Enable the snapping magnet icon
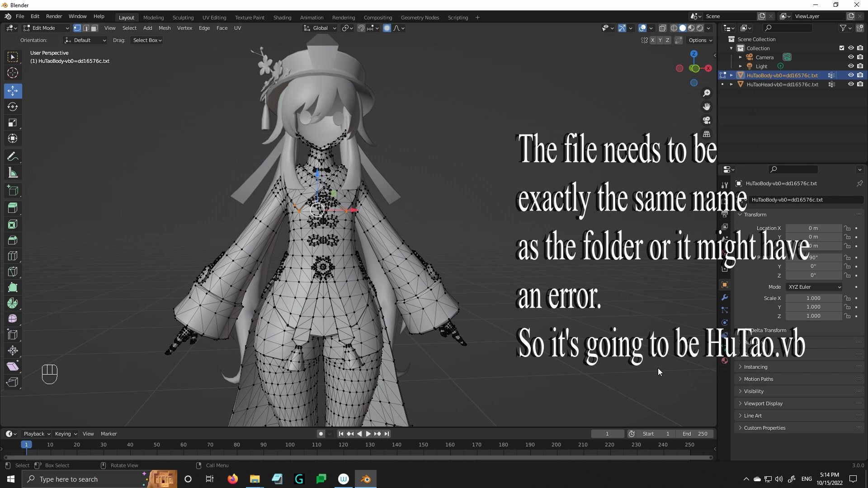The height and width of the screenshot is (488, 868). [361, 28]
